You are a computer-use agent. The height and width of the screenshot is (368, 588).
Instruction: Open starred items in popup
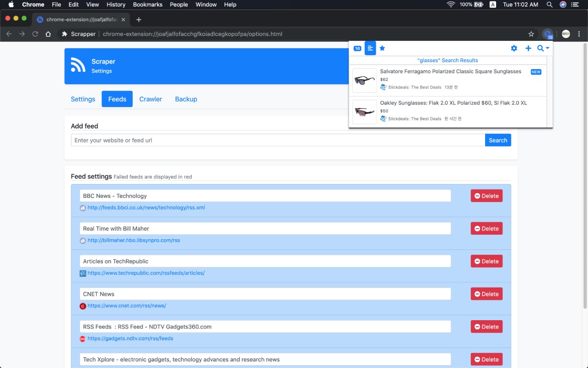click(382, 48)
